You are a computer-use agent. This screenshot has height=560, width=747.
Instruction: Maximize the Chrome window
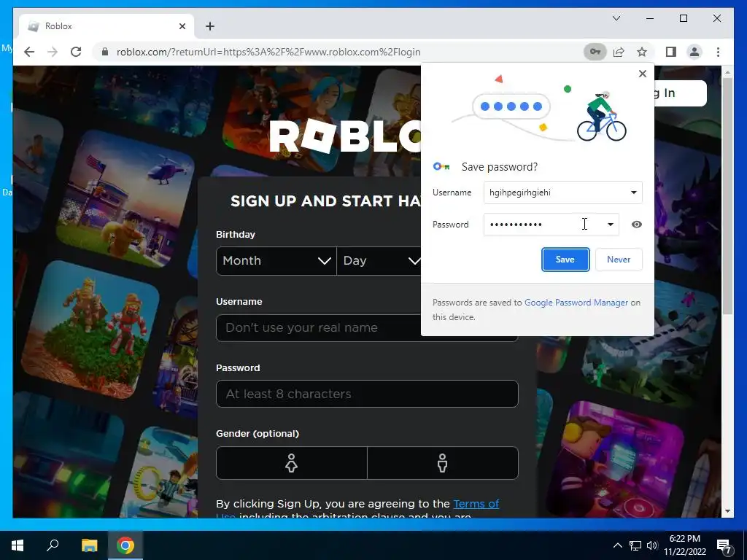[683, 18]
